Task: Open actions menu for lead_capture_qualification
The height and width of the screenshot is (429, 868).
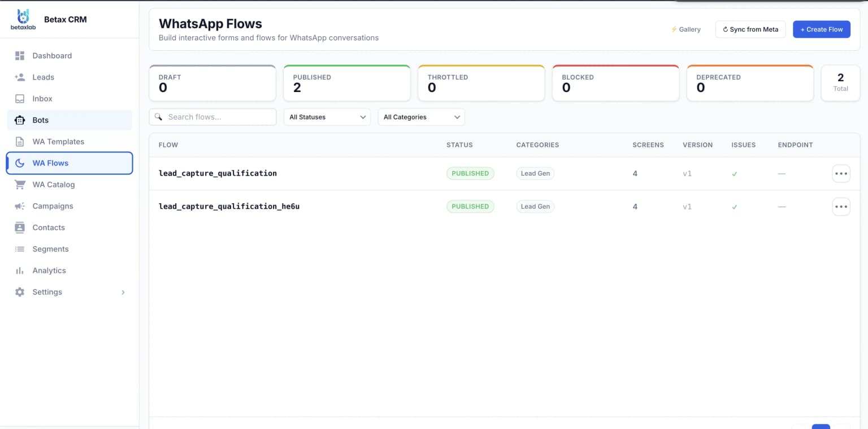Action: [x=841, y=173]
